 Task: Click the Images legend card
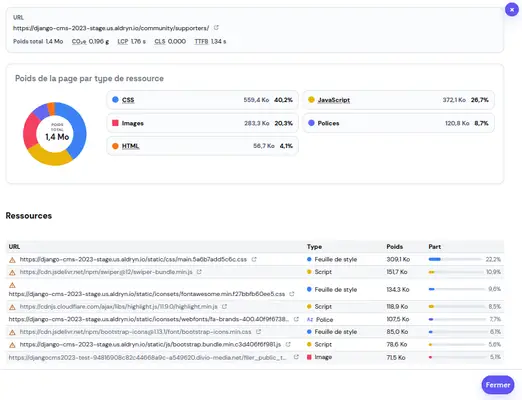pyautogui.click(x=202, y=123)
